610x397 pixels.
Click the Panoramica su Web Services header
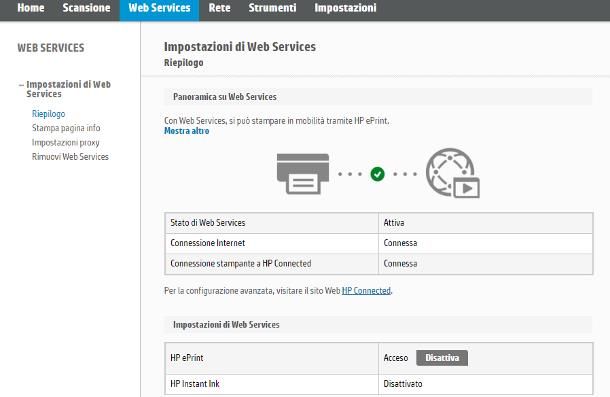378,97
